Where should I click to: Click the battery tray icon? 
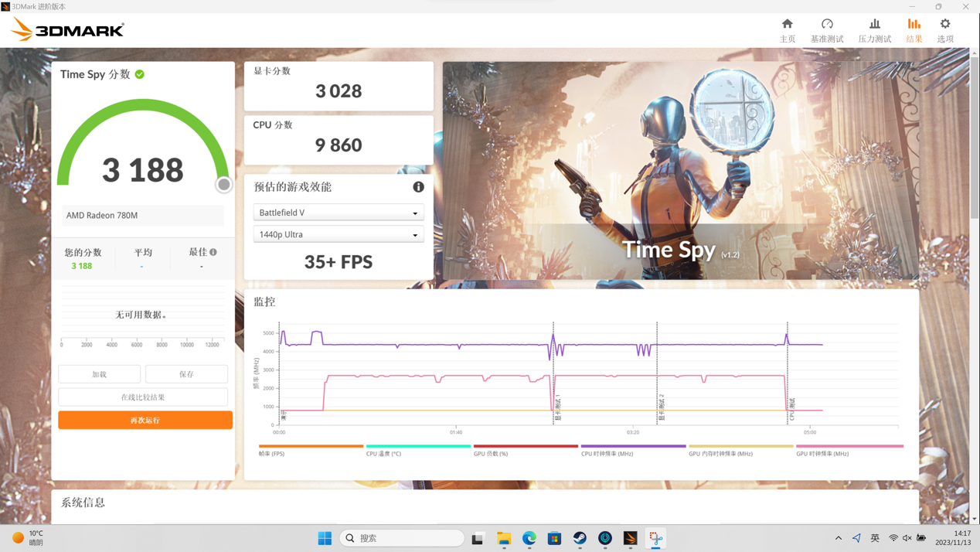pos(921,538)
